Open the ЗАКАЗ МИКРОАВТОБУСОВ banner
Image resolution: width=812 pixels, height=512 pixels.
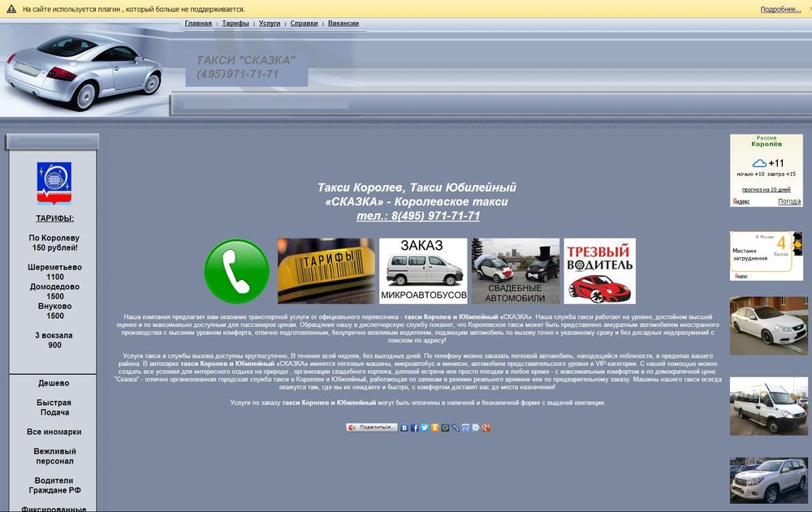coord(423,271)
